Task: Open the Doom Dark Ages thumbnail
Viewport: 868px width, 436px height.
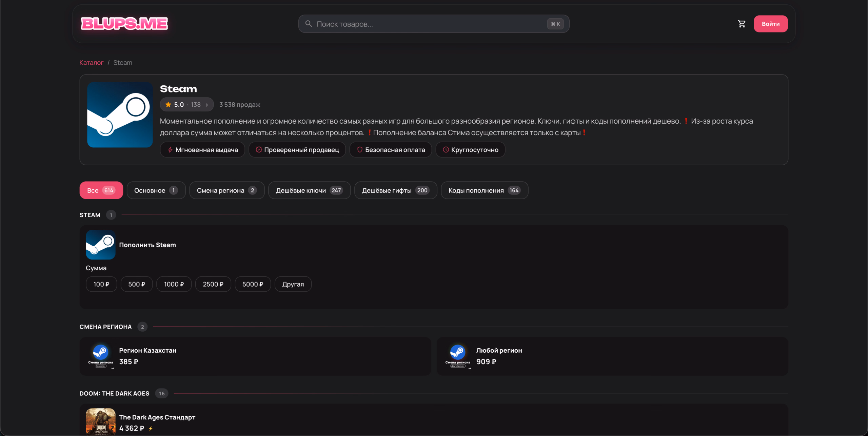Action: click(100, 422)
